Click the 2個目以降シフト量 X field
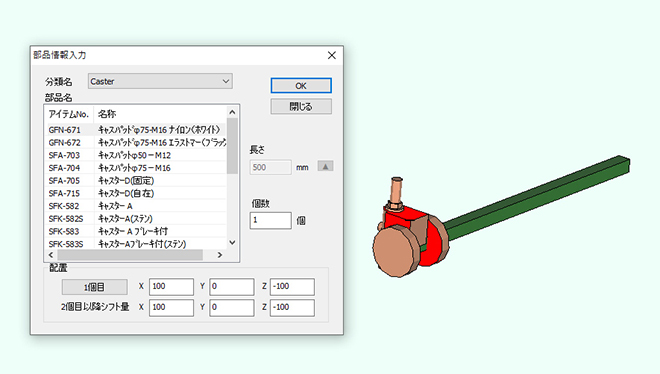Screen dimensions: 660x374 [x=171, y=308]
